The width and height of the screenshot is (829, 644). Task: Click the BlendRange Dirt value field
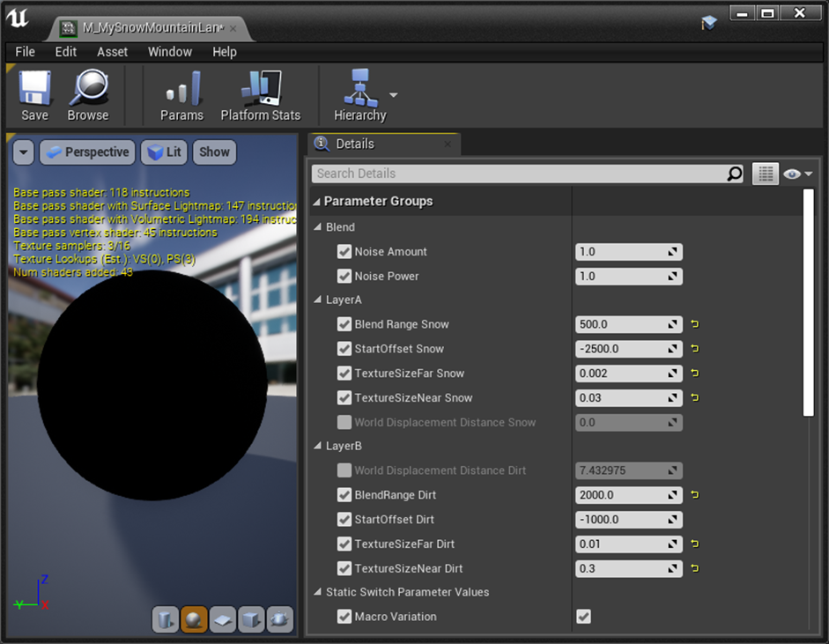[629, 495]
